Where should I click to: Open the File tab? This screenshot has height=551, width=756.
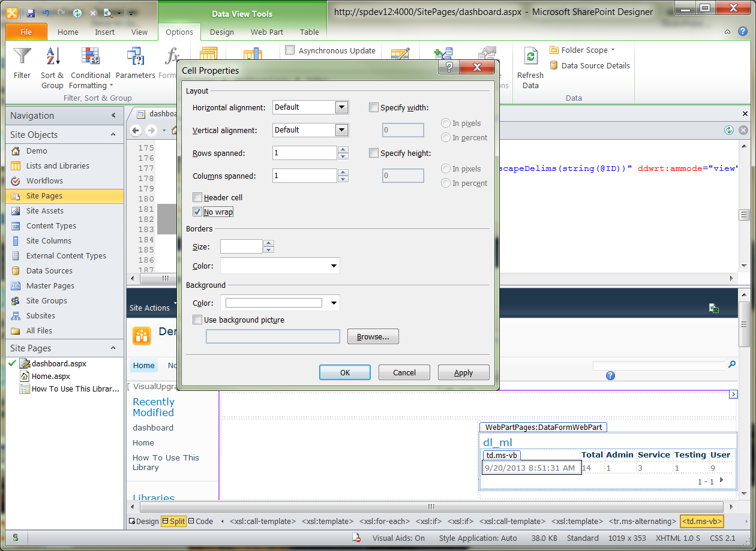click(26, 32)
